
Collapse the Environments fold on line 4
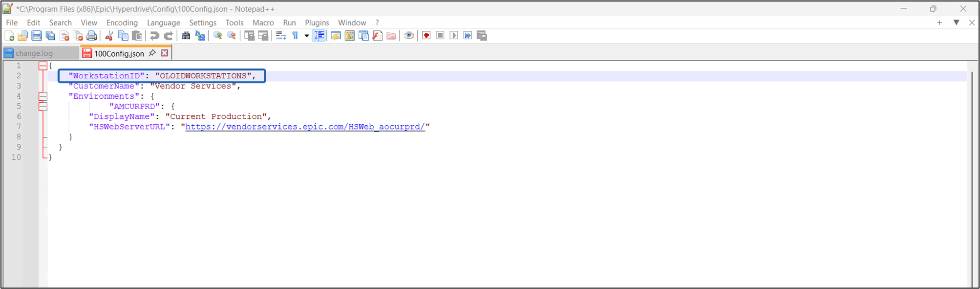click(43, 96)
